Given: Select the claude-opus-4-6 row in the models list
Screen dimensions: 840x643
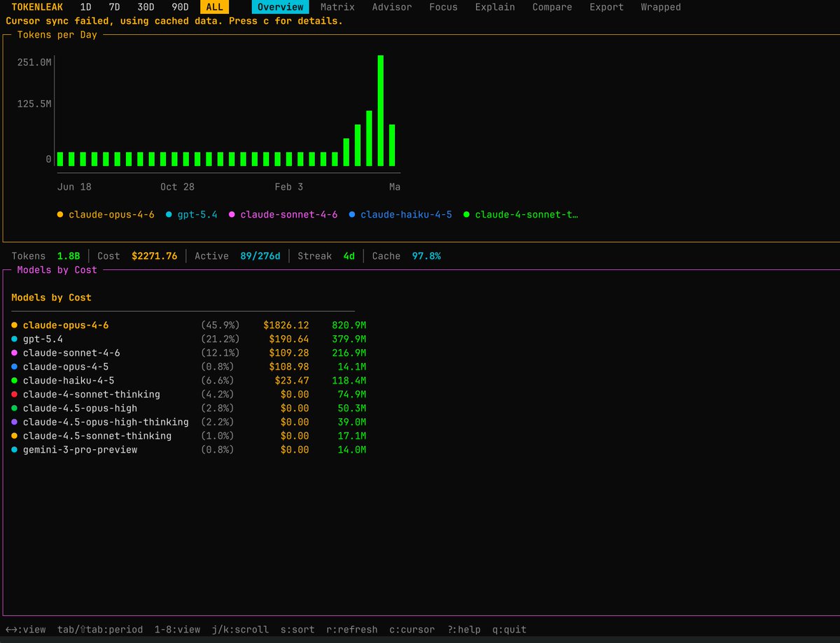Looking at the screenshot, I should (x=189, y=325).
